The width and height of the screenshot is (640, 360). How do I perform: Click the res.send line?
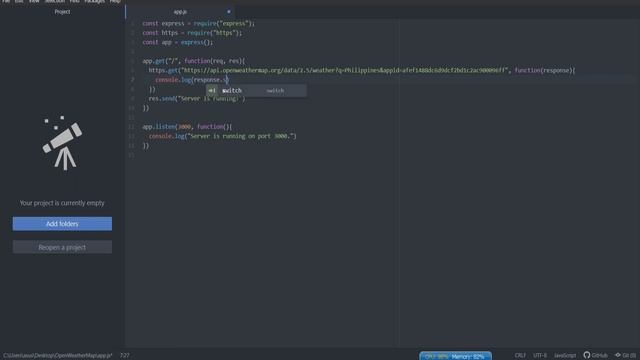pyautogui.click(x=197, y=99)
